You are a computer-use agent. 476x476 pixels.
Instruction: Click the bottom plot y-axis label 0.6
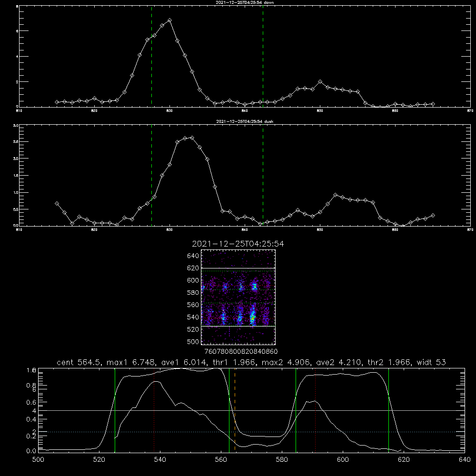[x=31, y=402]
